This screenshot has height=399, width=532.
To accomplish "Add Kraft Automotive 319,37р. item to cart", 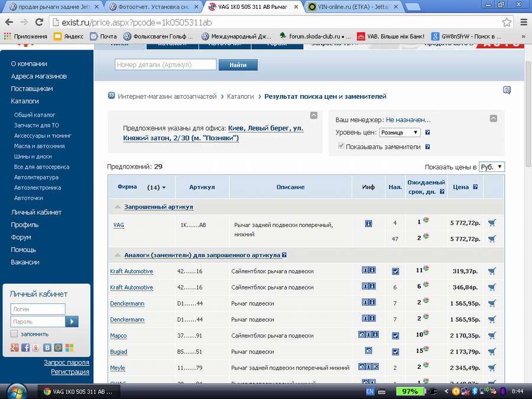I will click(492, 271).
